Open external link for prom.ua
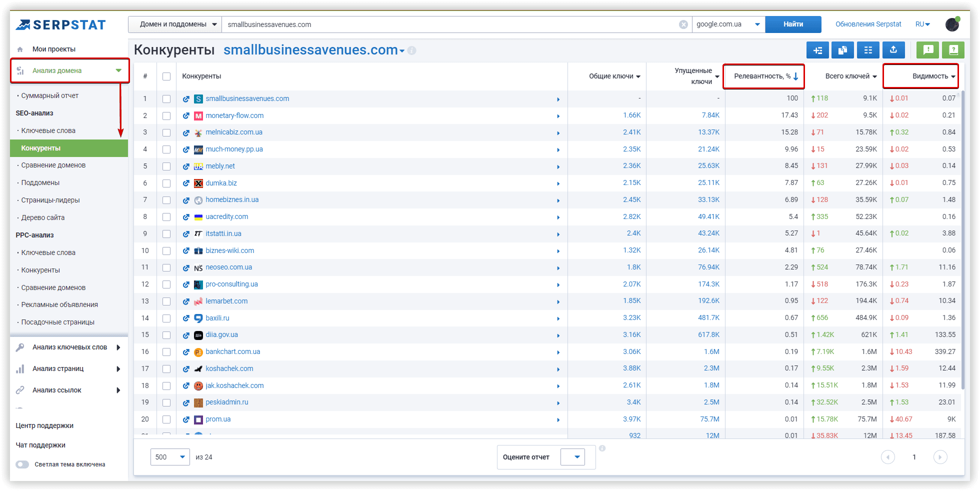The image size is (980, 491). [x=186, y=420]
